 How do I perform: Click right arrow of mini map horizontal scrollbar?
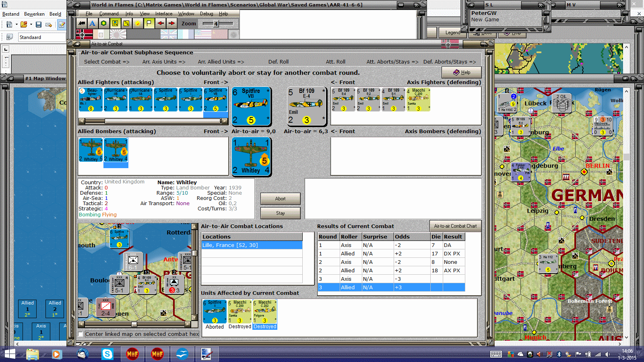[188, 324]
